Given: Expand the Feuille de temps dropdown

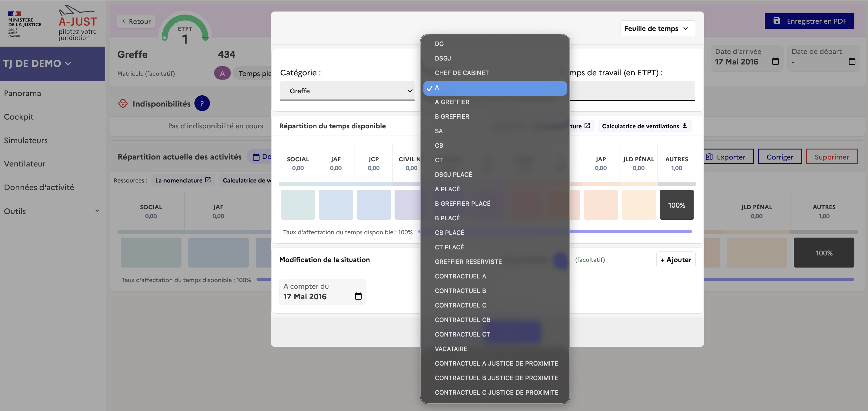Looking at the screenshot, I should (x=658, y=29).
